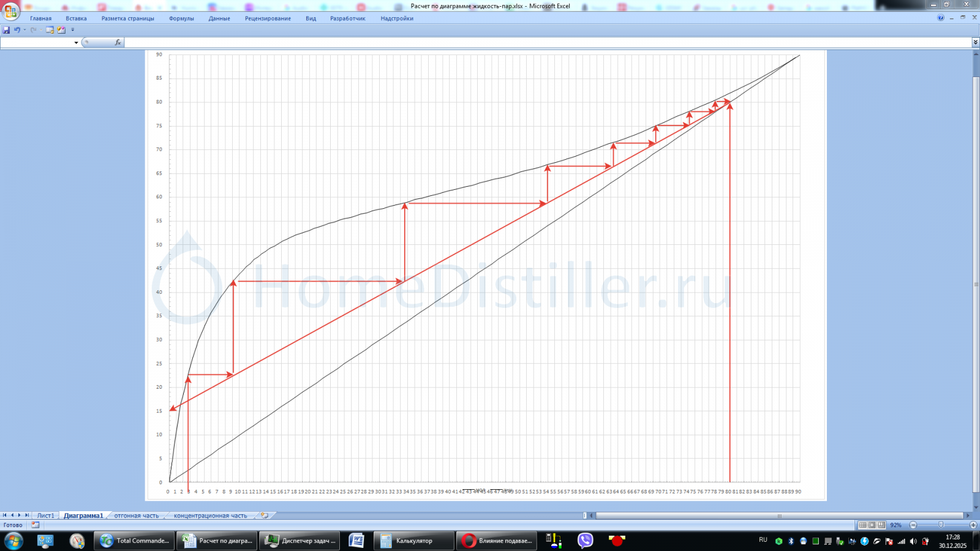Screen dimensions: 980x551
Task: Click the insert new sheet tab icon
Action: (265, 515)
